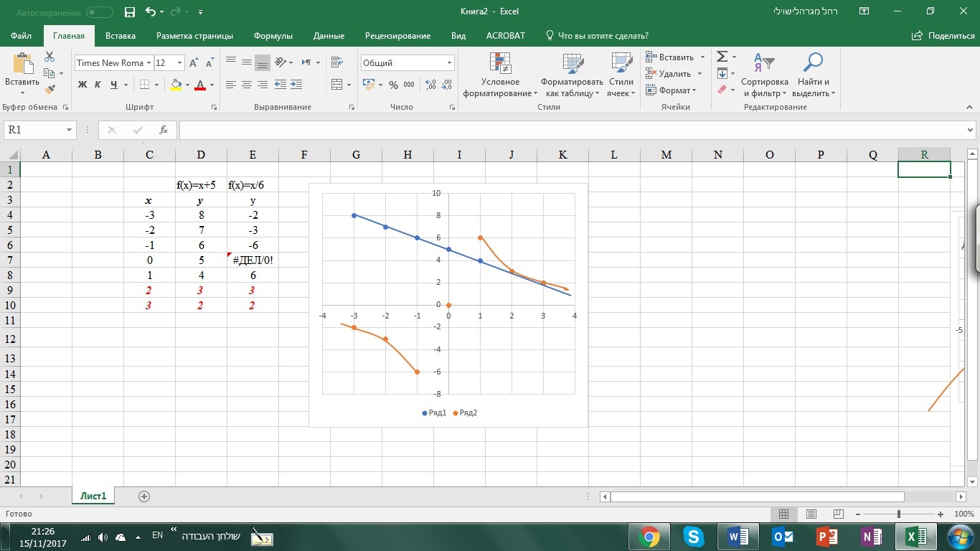
Task: Open the Сортировка и фильтр dropdown
Action: tap(765, 75)
